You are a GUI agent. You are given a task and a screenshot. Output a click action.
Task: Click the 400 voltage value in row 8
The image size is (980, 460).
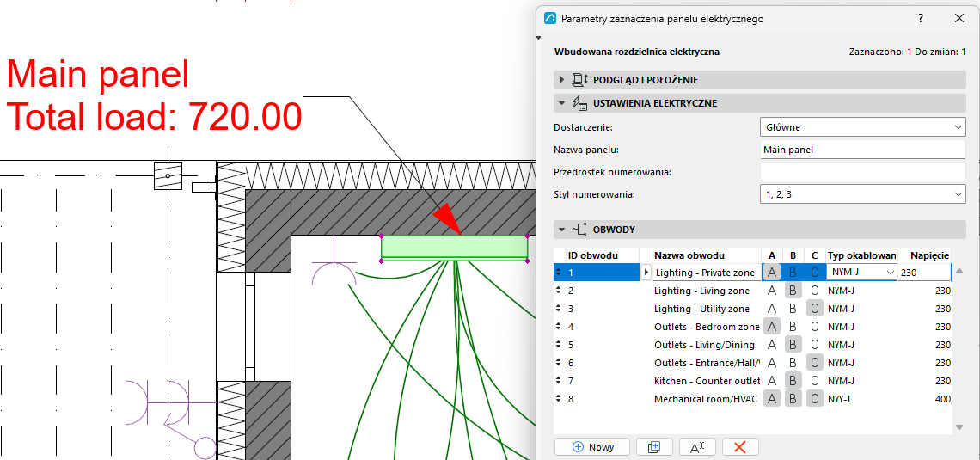(942, 399)
